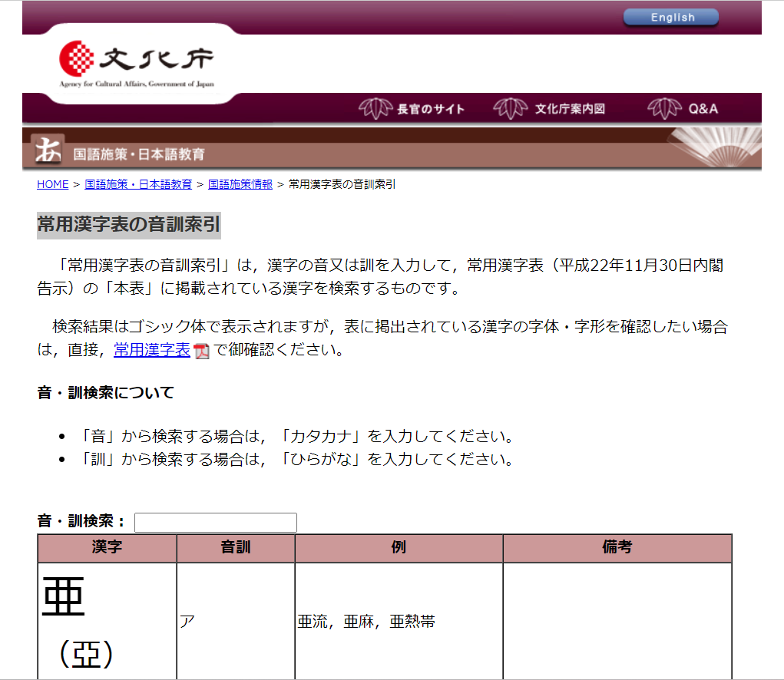The height and width of the screenshot is (680, 784).
Task: Click the page heading 常用漢字表の音訓索引
Action: tap(128, 224)
